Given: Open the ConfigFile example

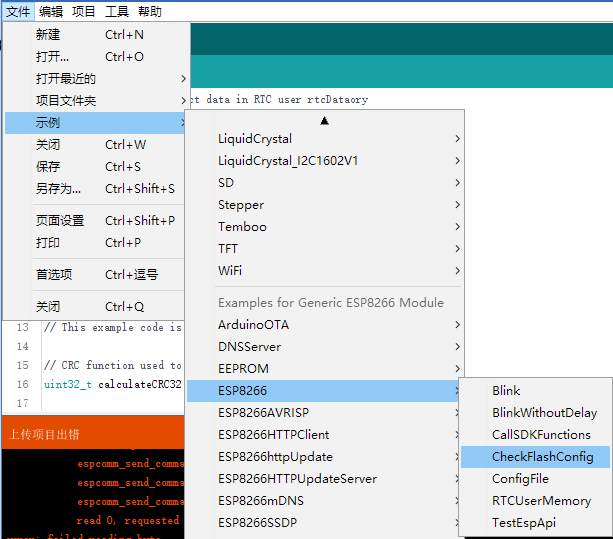Looking at the screenshot, I should [x=535, y=478].
